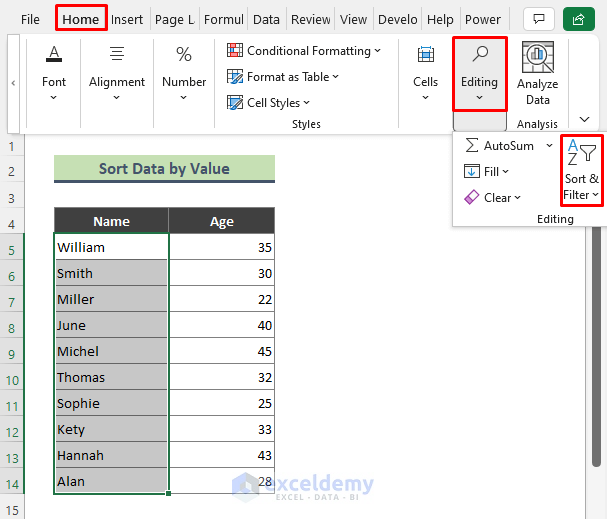Switch to the Insert tab
The height and width of the screenshot is (519, 607).
(x=127, y=19)
